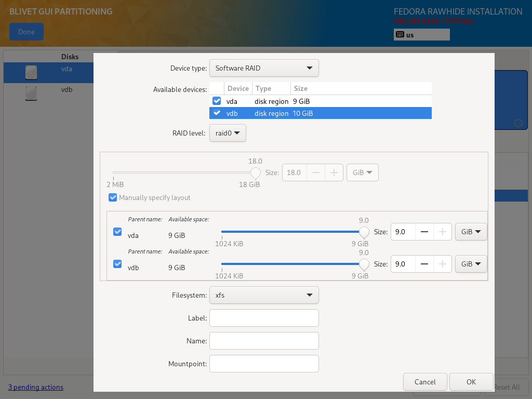Viewport: 532px width, 399px height.
Task: Click the total 18.0 size slider handle
Action: tap(256, 173)
